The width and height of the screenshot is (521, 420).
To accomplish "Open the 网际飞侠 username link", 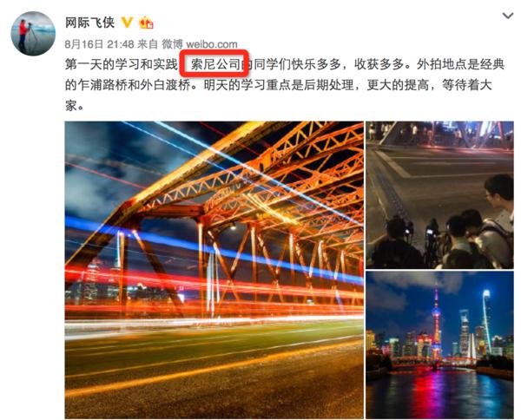I will 89,23.
